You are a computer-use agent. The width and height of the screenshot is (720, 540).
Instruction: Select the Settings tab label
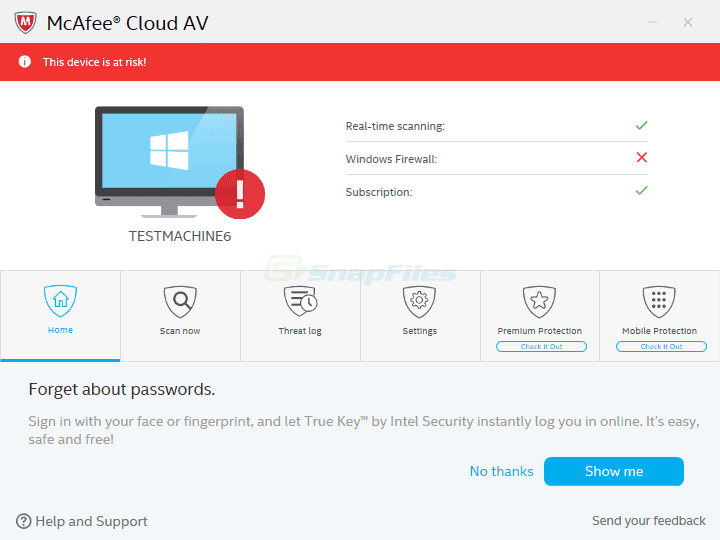420,331
